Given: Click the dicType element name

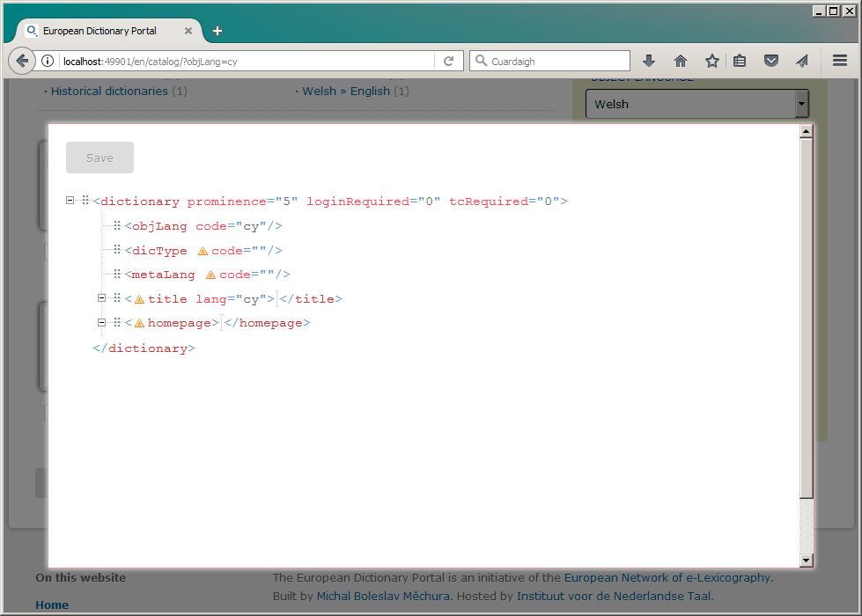Looking at the screenshot, I should coord(159,251).
